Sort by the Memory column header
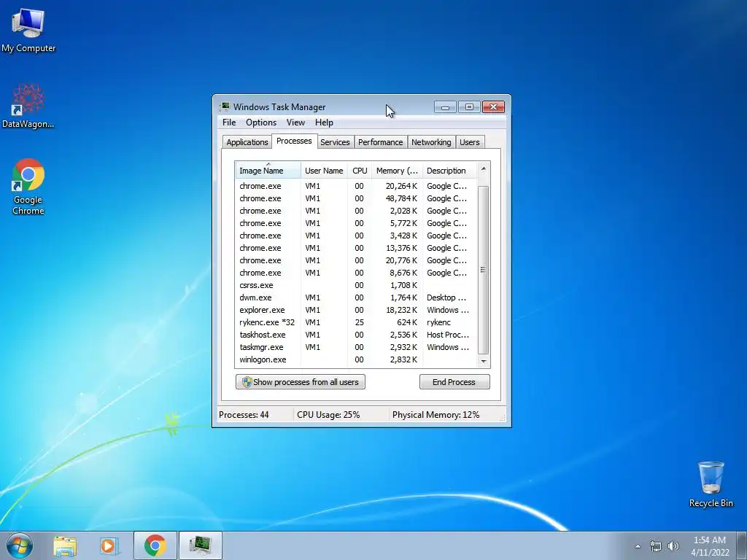 [397, 171]
